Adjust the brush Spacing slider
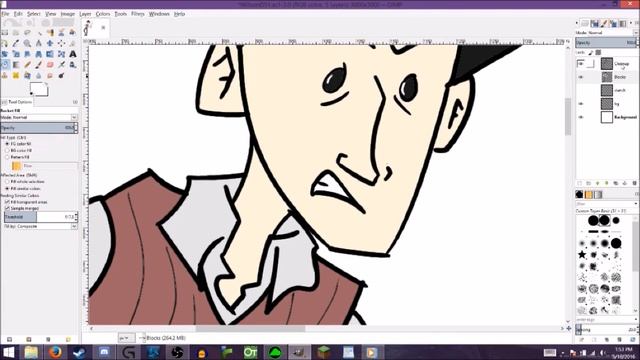The height and width of the screenshot is (360, 640). tap(607, 329)
